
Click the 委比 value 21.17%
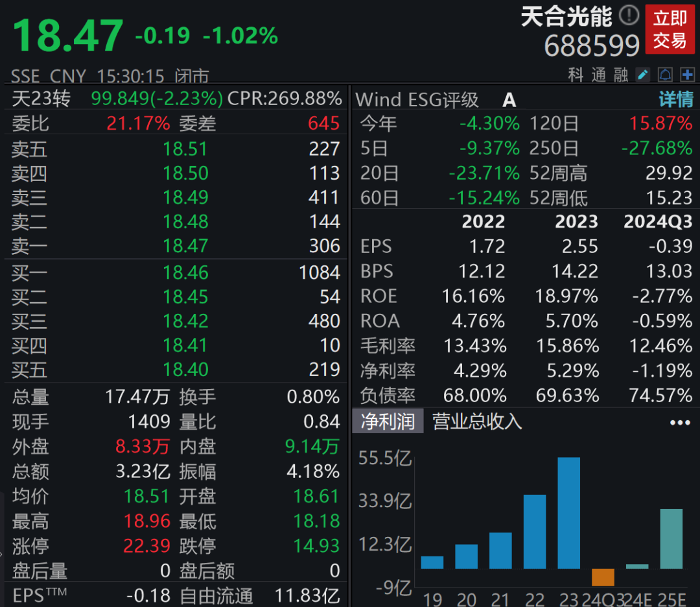[x=139, y=123]
